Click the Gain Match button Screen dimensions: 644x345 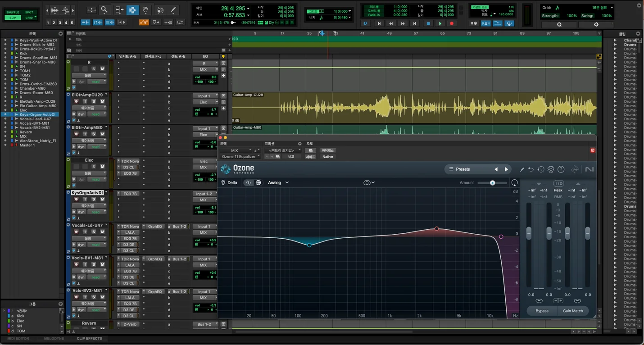tap(573, 311)
